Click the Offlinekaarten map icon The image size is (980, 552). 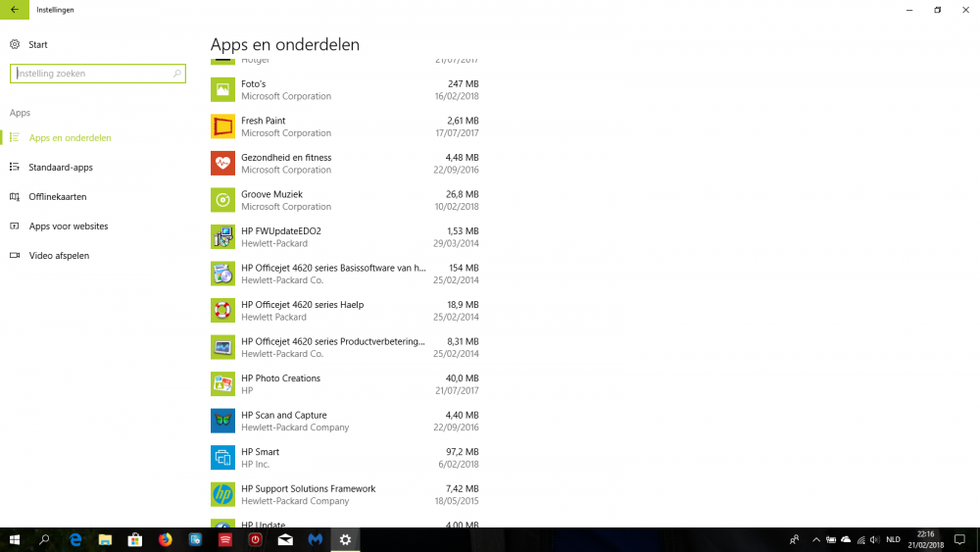pyautogui.click(x=15, y=196)
